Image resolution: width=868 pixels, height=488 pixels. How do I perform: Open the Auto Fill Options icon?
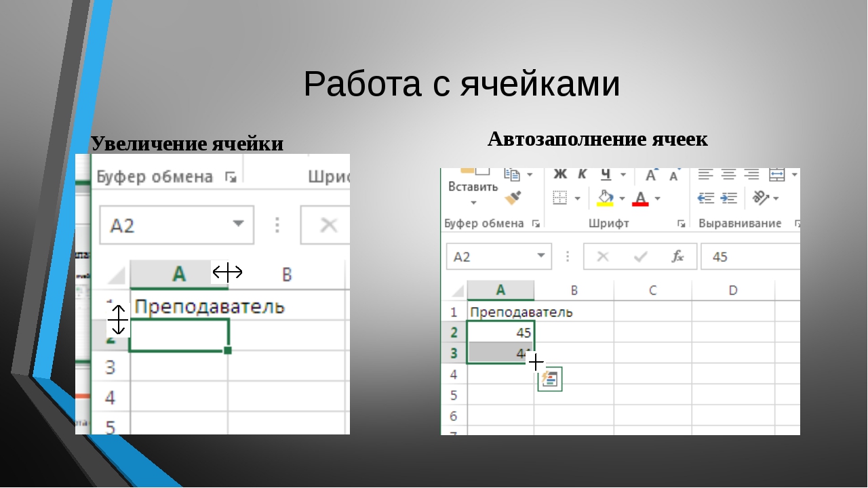pos(550,380)
